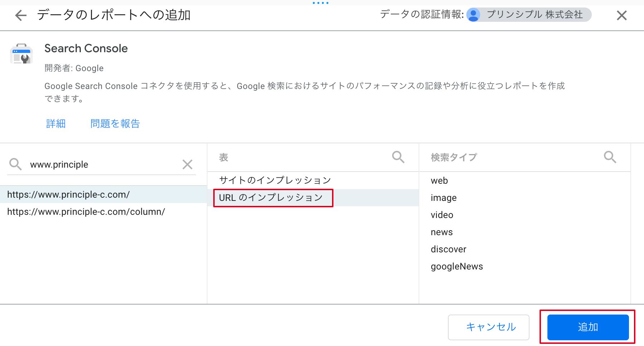This screenshot has height=346, width=644.
Task: Search 検索タイプ via magnifier icon
Action: 610,157
